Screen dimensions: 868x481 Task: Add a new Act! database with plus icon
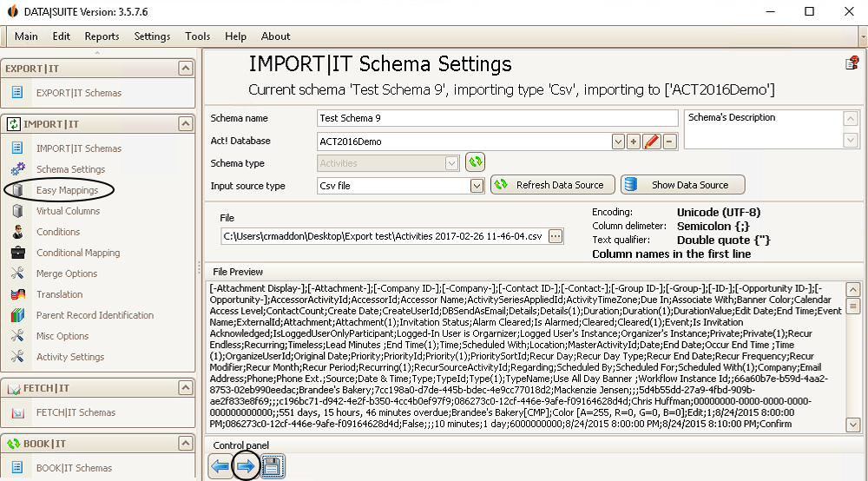click(x=634, y=142)
